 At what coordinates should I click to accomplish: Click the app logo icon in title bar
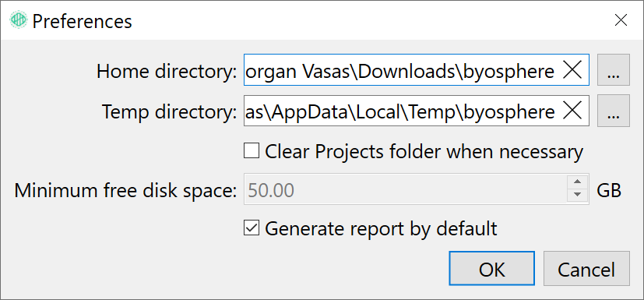[x=18, y=19]
